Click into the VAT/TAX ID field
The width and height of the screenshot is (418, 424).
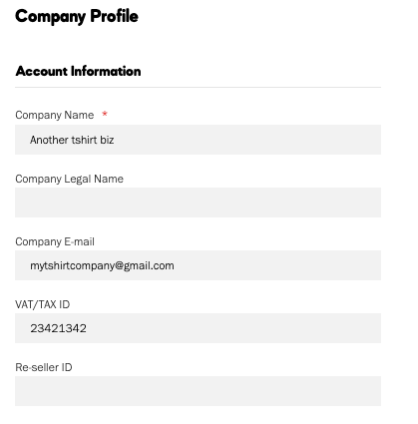198,328
